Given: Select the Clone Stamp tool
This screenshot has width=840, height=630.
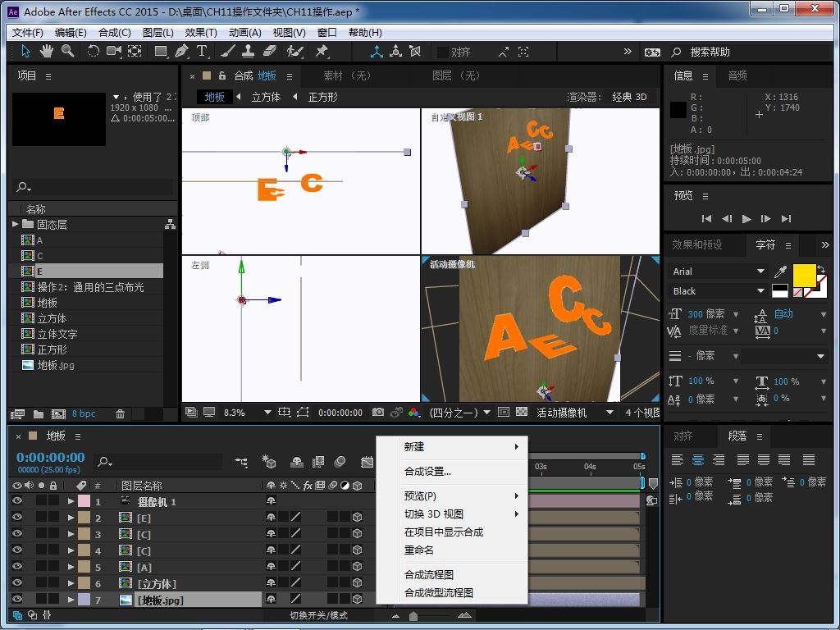Looking at the screenshot, I should pyautogui.click(x=248, y=52).
